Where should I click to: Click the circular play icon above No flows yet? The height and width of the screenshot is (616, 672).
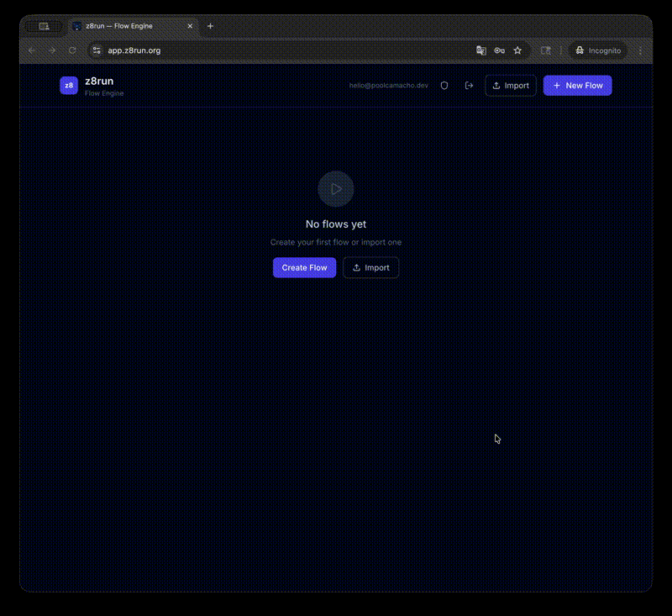click(x=335, y=189)
